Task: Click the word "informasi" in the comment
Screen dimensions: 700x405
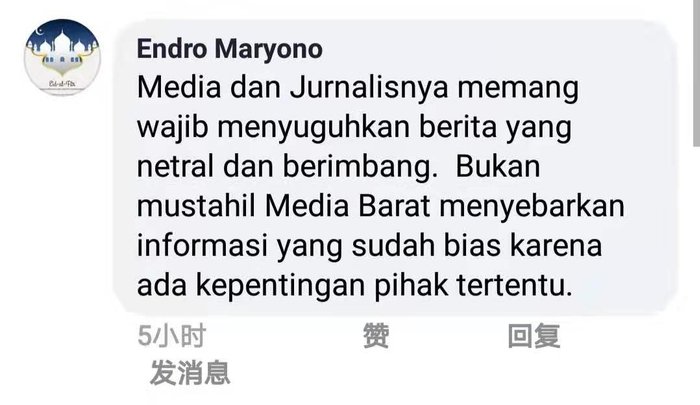Action: point(202,246)
